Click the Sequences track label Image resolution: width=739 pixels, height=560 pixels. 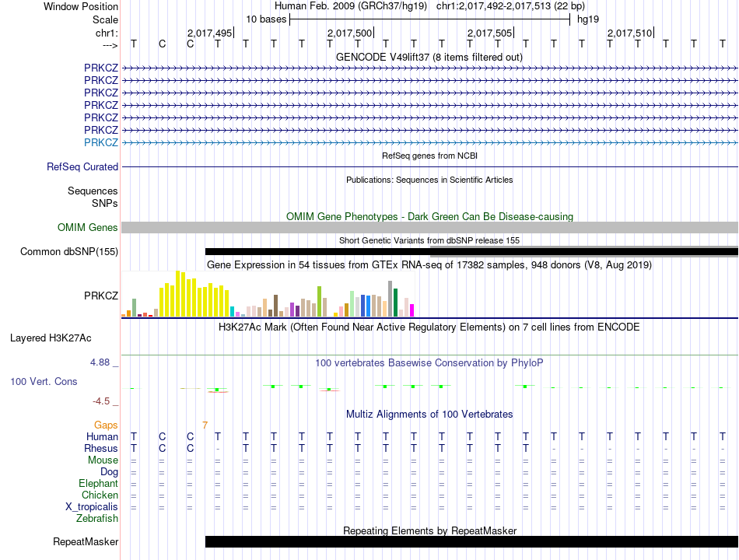[93, 191]
